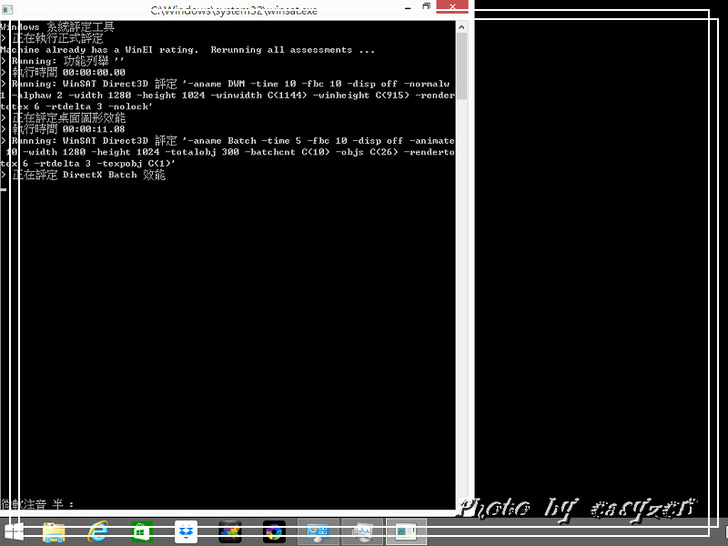Click the 'Machine already has a WinEI rating' line
The image size is (728, 546).
pyautogui.click(x=188, y=50)
